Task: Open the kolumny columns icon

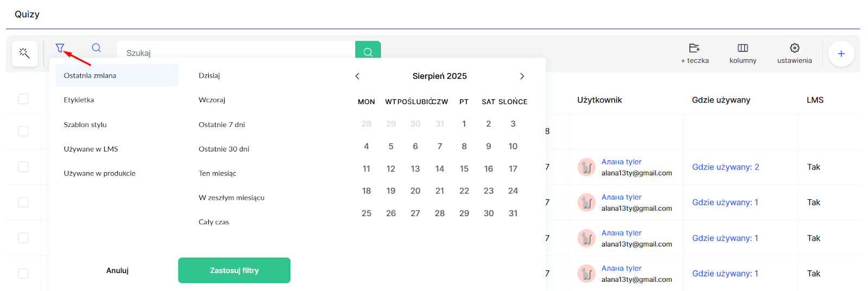Action: click(x=743, y=53)
